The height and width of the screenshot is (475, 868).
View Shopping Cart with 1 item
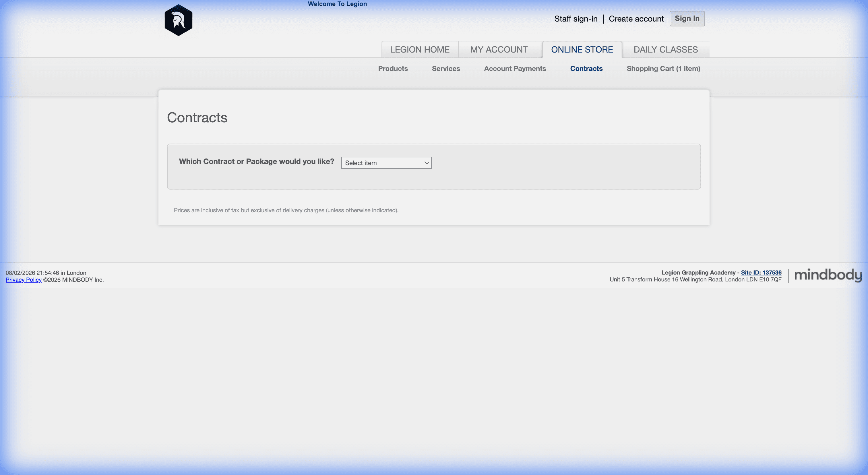point(663,68)
